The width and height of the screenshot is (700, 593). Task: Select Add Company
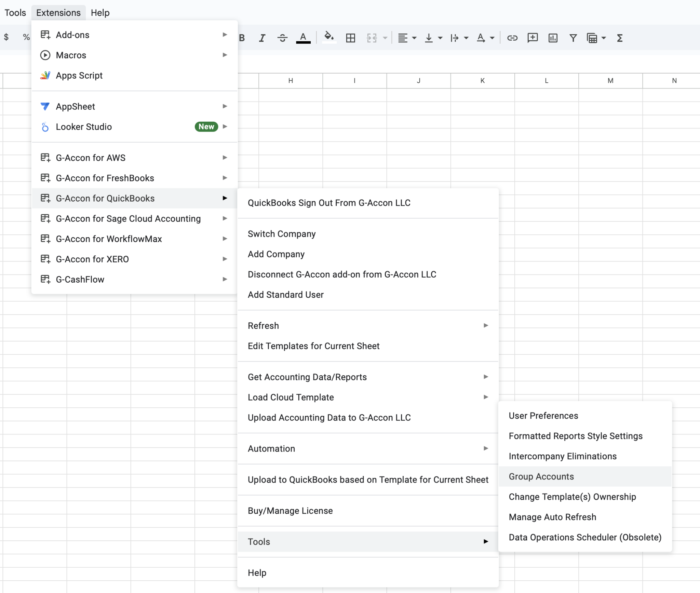coord(368,254)
